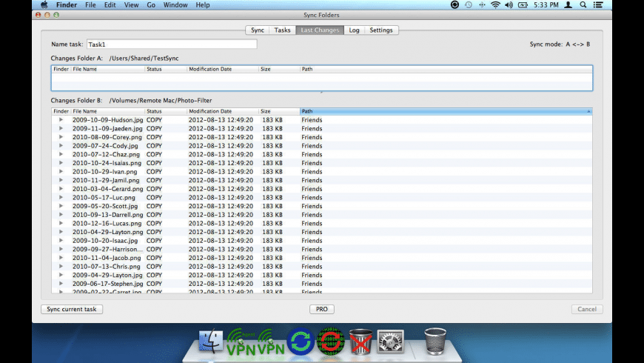Sort Folder B by File Name column
644x363 pixels.
pos(108,111)
